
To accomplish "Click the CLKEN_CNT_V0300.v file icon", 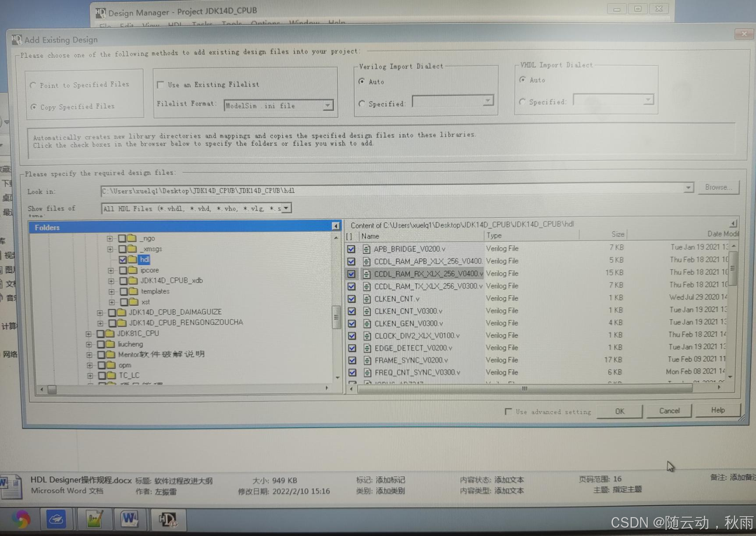I will [367, 311].
